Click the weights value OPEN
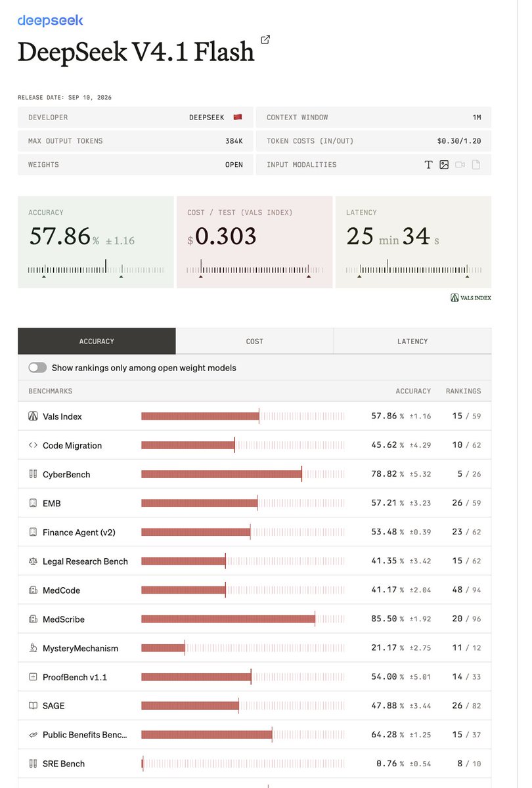This screenshot has height=788, width=532. tap(234, 165)
